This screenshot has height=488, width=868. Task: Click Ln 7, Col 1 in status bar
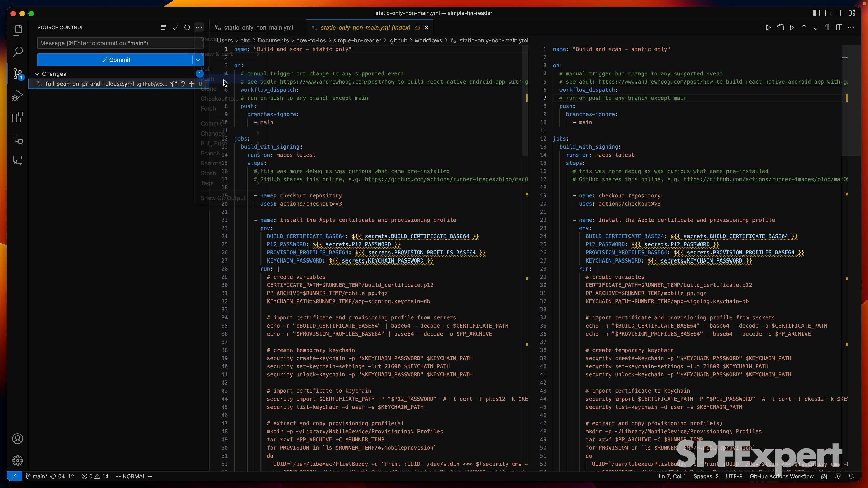click(672, 476)
